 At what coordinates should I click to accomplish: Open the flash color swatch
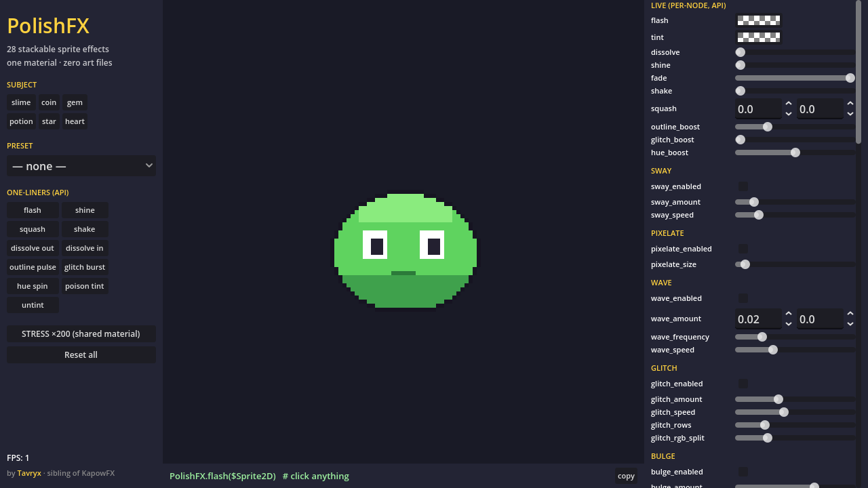coord(759,20)
